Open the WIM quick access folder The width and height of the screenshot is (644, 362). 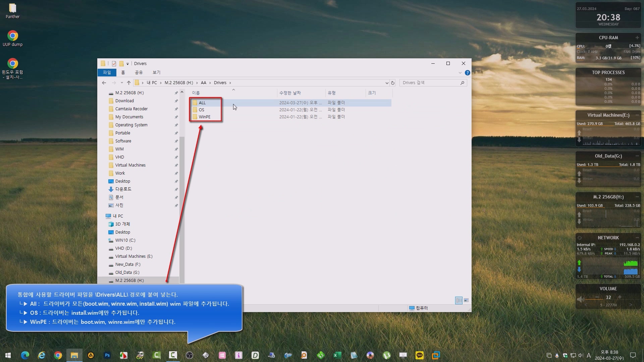point(119,149)
